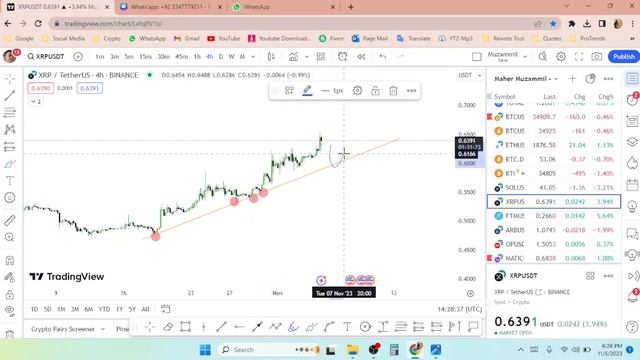Open go-to-date calendar icon
640x360 pixels.
(165, 309)
